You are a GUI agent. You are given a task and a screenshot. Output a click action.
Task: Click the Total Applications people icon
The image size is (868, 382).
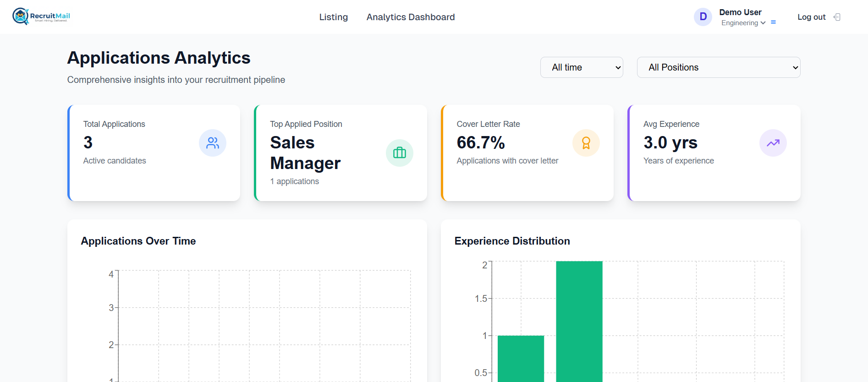point(212,143)
